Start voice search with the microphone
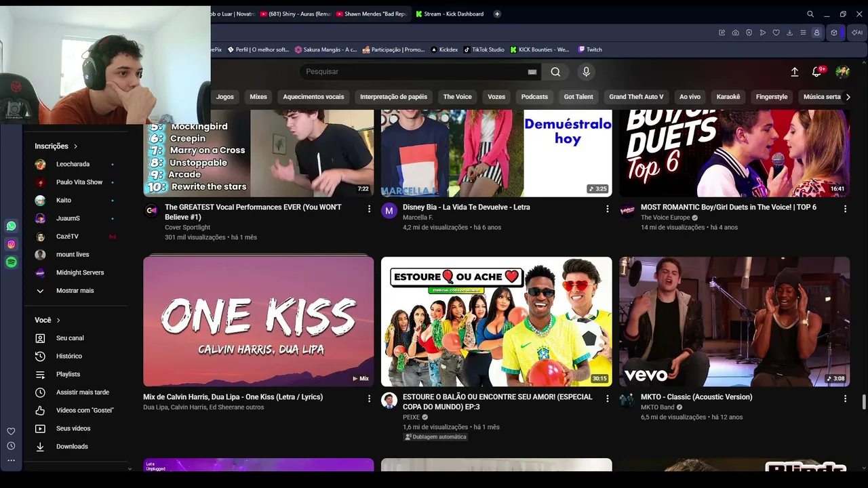The width and height of the screenshot is (868, 488). click(587, 72)
